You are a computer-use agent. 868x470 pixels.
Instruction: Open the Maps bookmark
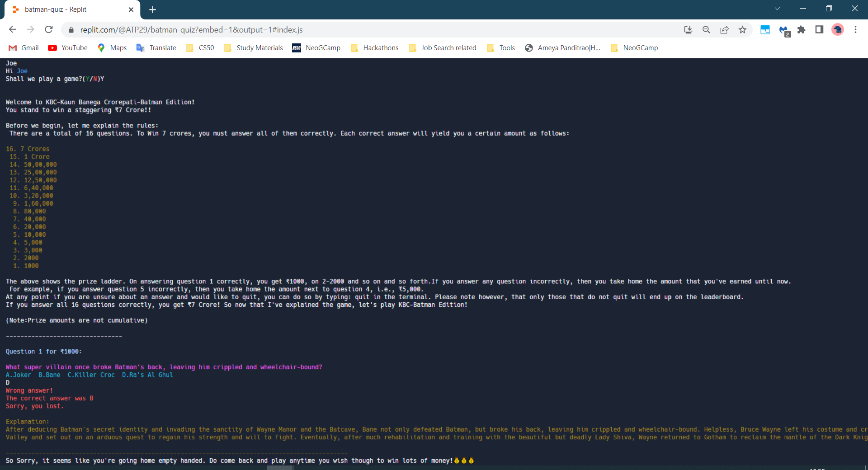pyautogui.click(x=112, y=48)
